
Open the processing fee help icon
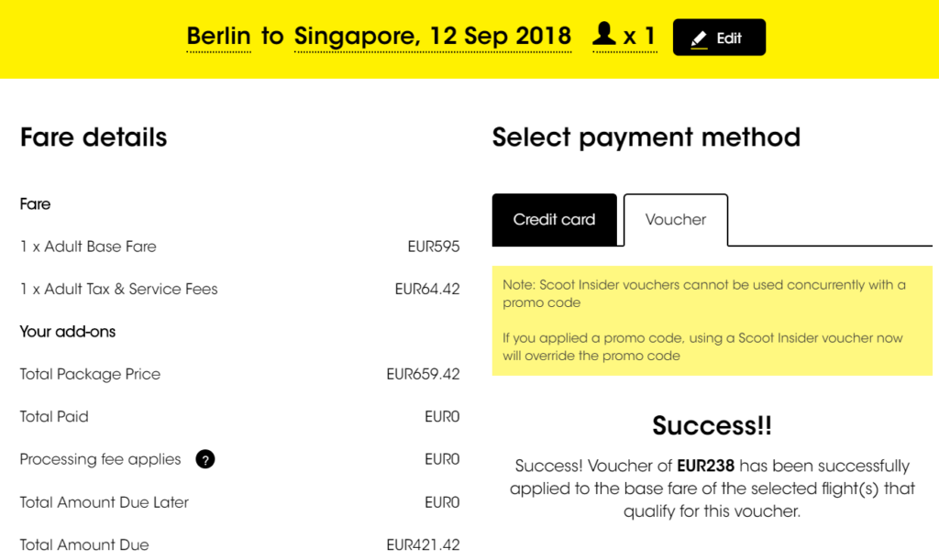pos(204,459)
